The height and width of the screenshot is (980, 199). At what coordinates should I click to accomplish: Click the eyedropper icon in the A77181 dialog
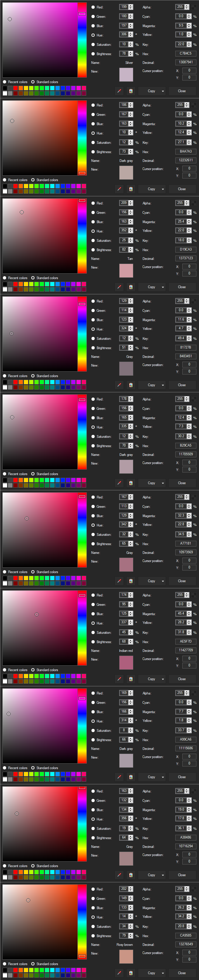[x=119, y=581]
